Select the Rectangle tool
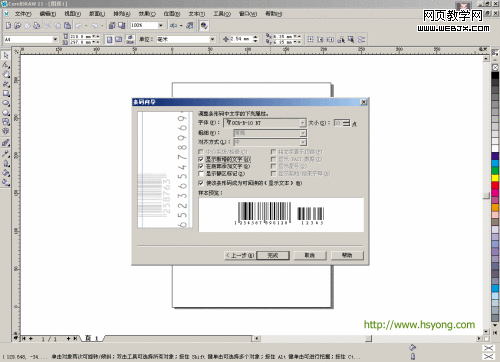 pyautogui.click(x=6, y=93)
